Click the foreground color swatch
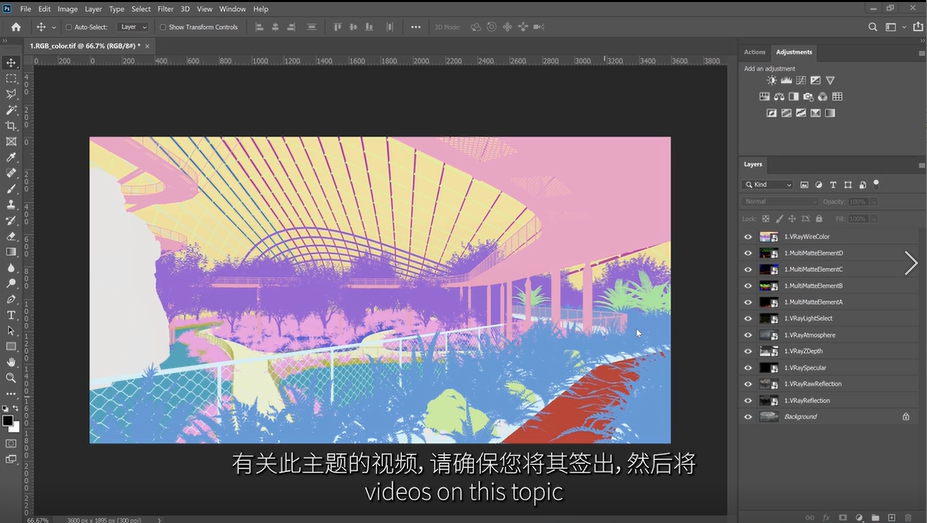Screen dimensions: 927x523 [7, 420]
